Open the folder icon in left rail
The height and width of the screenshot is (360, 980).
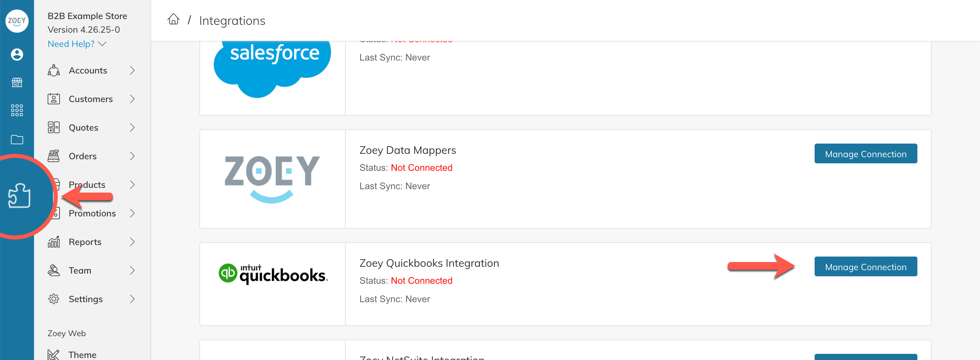tap(17, 140)
